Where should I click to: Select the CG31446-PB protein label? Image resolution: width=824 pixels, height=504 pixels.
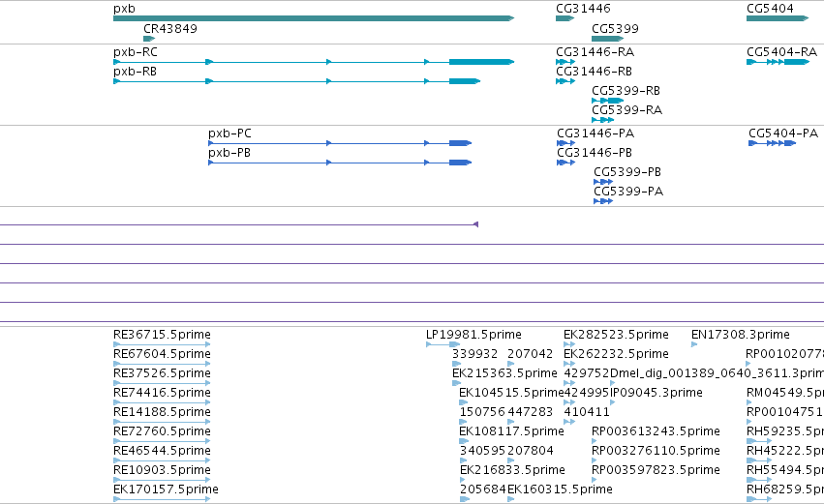[x=595, y=153]
